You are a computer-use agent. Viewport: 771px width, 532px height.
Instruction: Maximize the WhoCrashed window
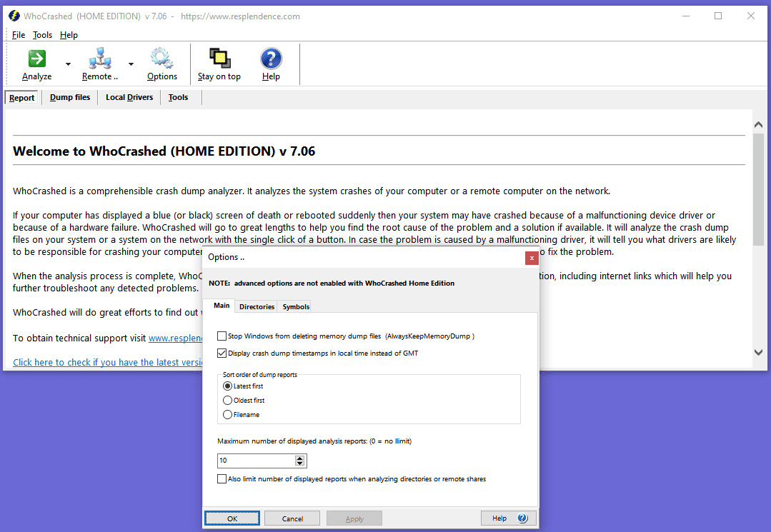click(x=718, y=16)
